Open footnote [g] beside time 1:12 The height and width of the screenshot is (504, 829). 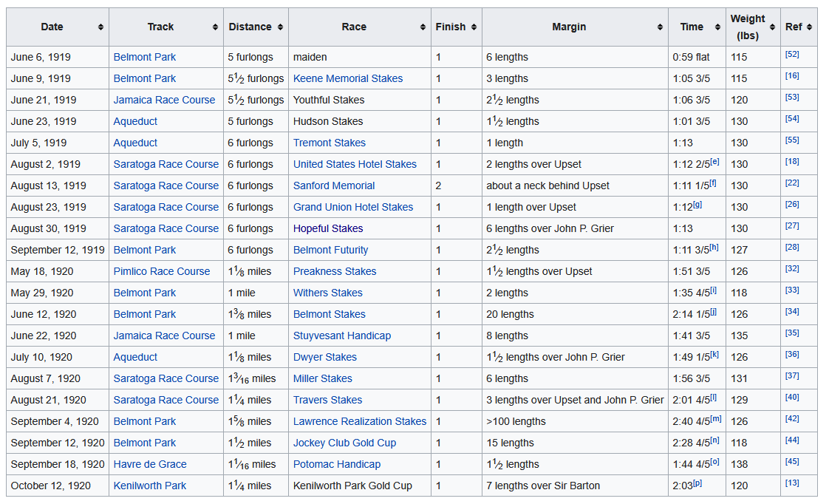[x=697, y=204]
